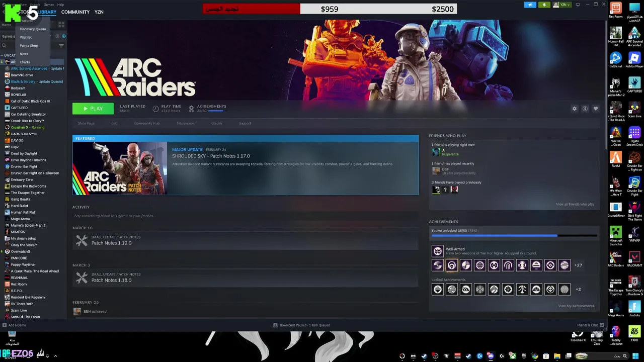
Task: Open the Steam announcements megaphone icon
Action: [530, 5]
